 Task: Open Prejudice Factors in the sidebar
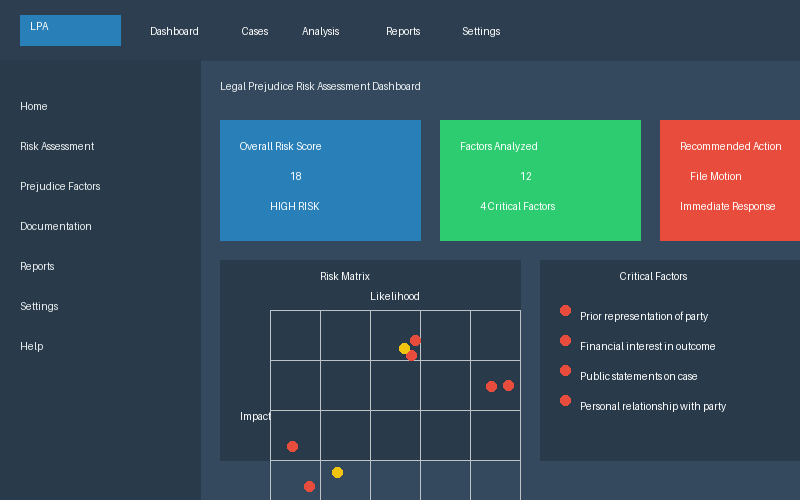coord(60,186)
